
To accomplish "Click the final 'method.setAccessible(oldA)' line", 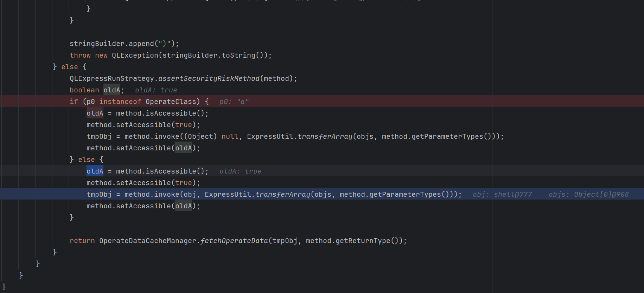I will [143, 206].
